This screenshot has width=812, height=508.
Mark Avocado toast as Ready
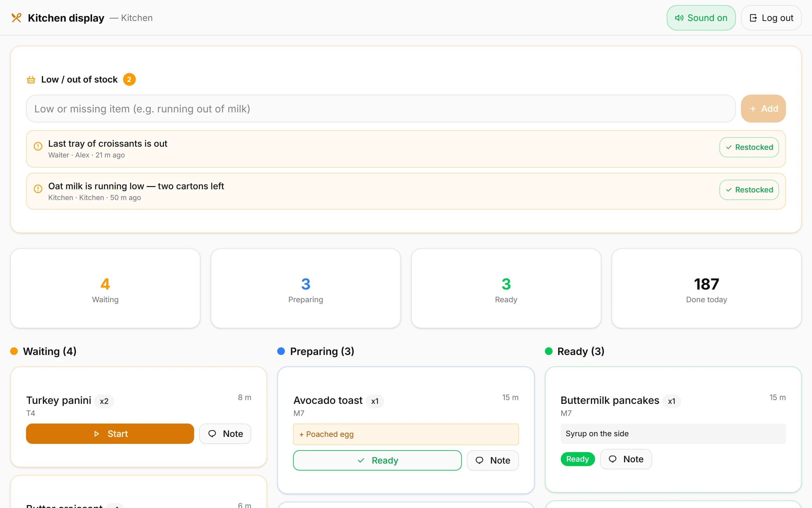[377, 460]
